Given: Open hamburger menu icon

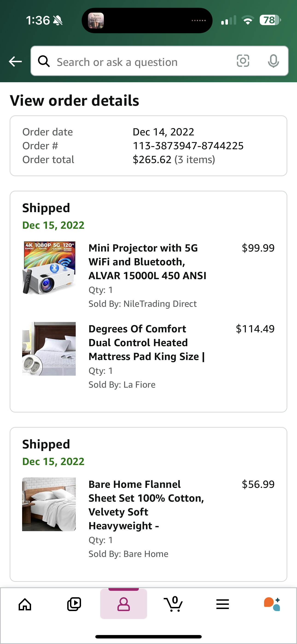Looking at the screenshot, I should point(222,604).
